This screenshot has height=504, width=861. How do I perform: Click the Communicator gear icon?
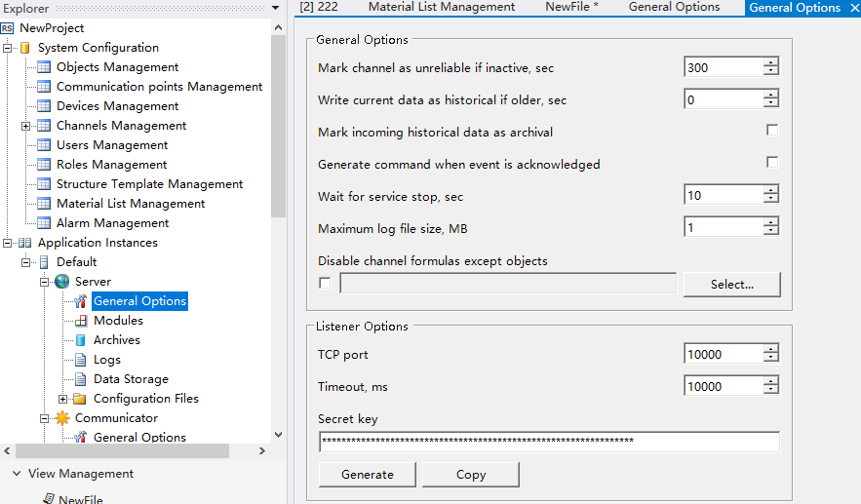click(x=62, y=418)
